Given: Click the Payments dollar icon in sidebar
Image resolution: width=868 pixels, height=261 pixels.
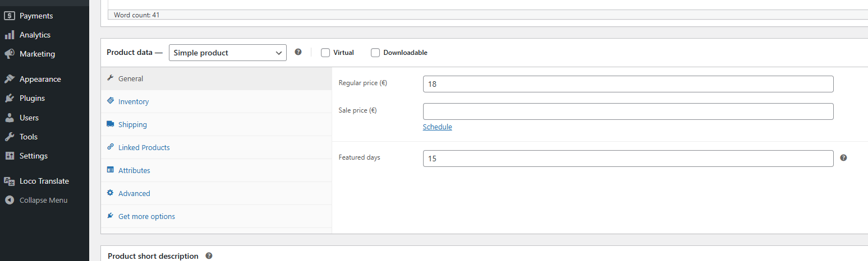Looking at the screenshot, I should pyautogui.click(x=9, y=16).
